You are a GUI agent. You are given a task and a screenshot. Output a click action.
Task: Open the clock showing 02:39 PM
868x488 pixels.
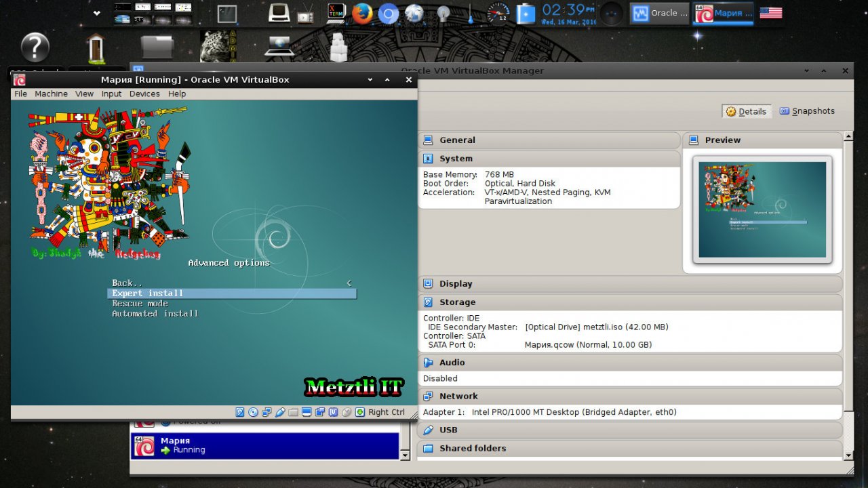click(x=568, y=14)
